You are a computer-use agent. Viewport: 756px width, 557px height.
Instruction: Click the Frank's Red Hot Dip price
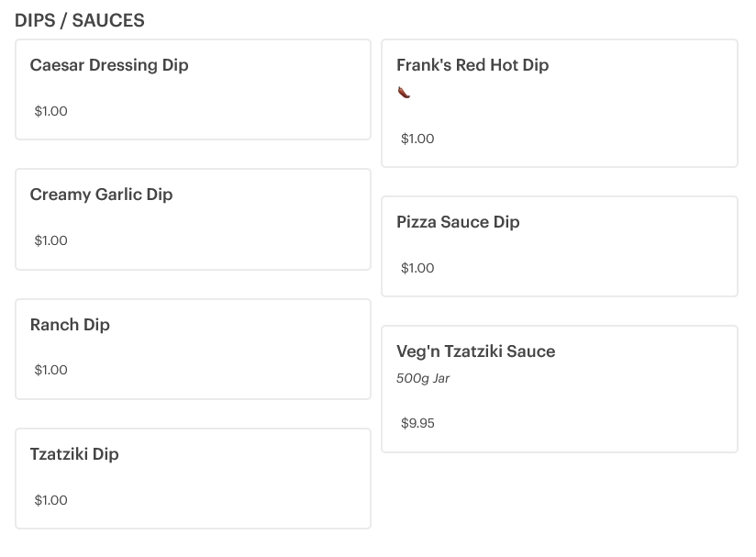point(417,139)
